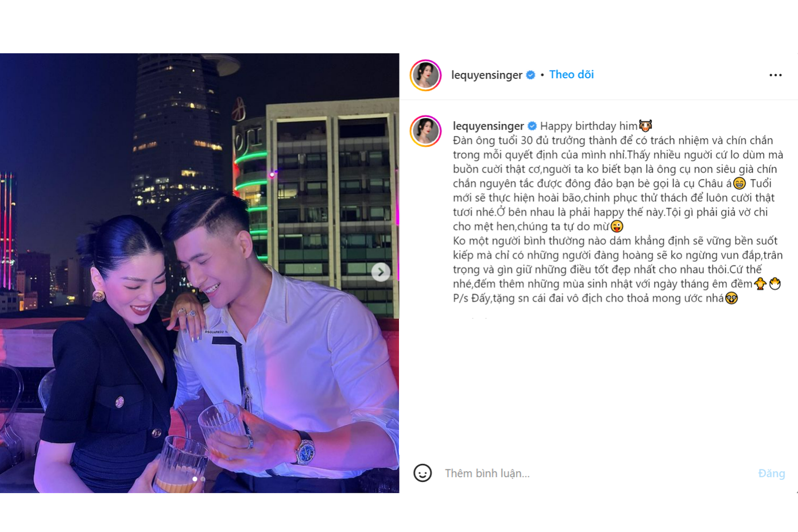Screen dimensions: 798x532
Task: Click tongue-out emoji after "tự do mừ"
Action: point(617,227)
